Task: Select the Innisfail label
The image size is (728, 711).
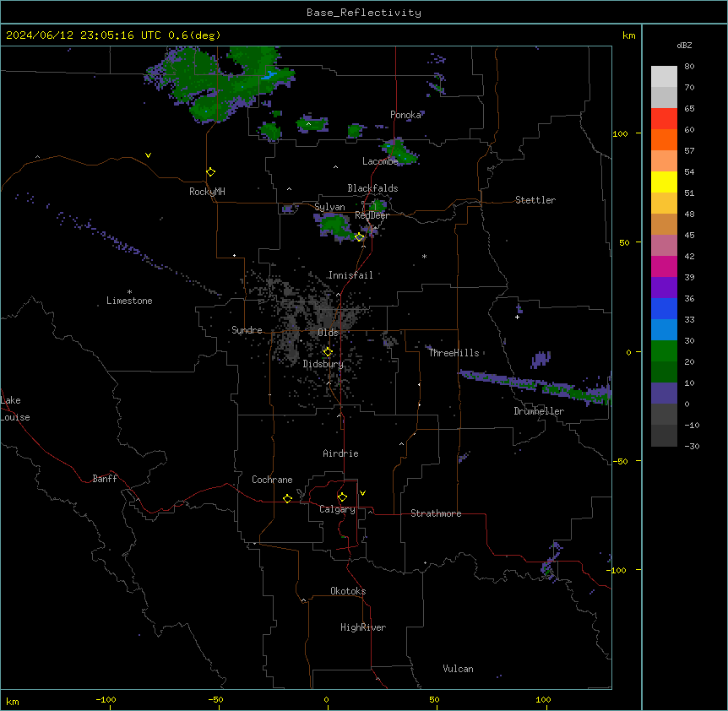Action: click(x=350, y=275)
